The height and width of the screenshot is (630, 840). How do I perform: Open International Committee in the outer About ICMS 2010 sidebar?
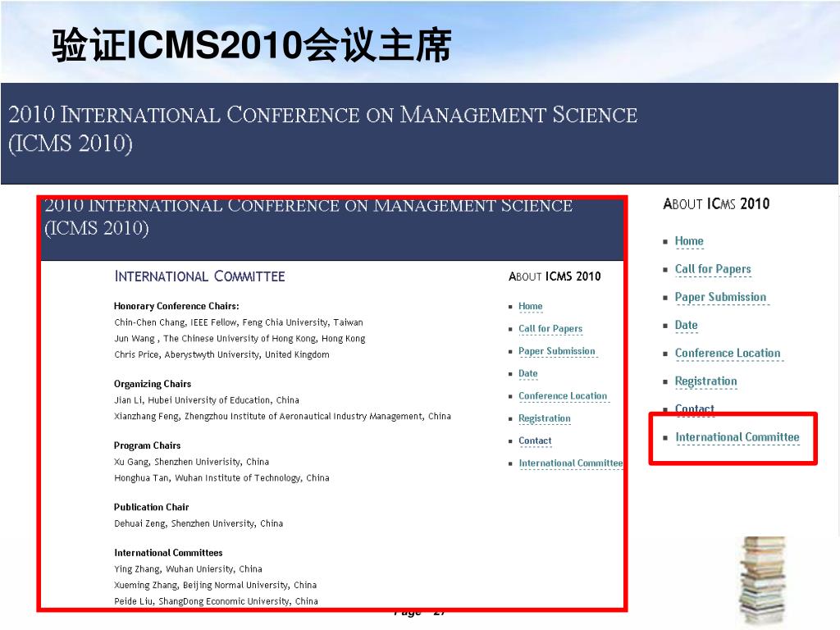click(x=737, y=437)
